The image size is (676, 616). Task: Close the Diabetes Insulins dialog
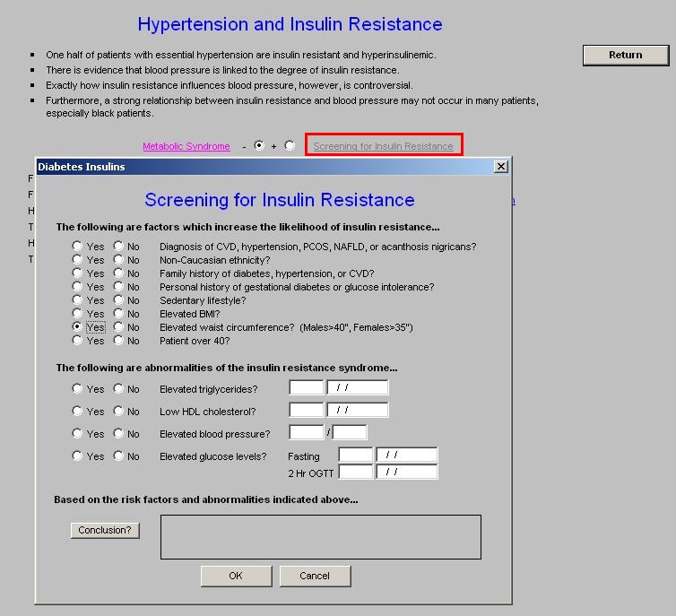coord(500,167)
